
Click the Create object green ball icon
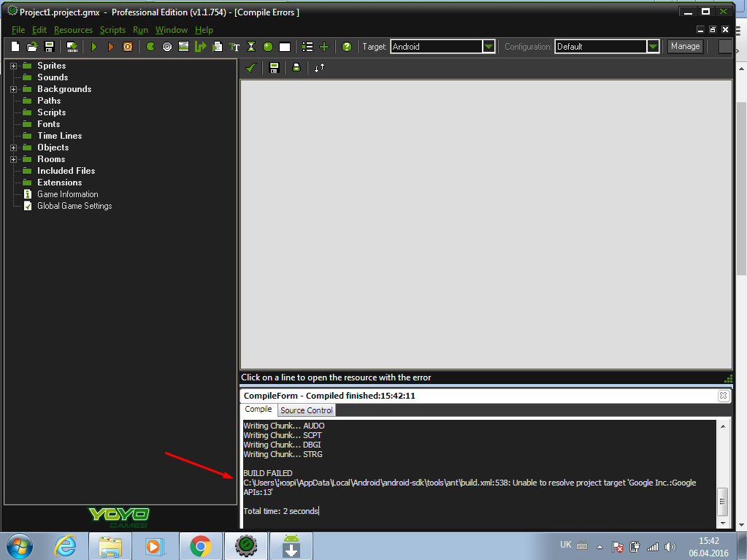[x=268, y=47]
